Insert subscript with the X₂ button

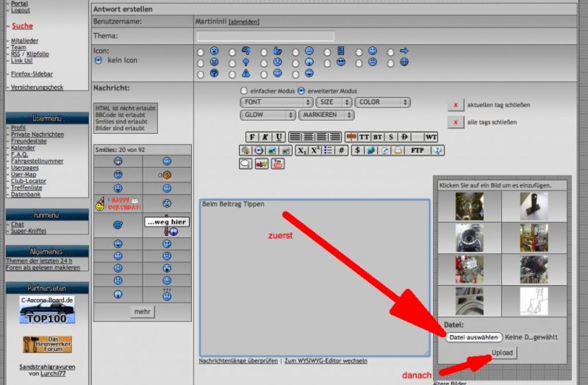[x=301, y=150]
